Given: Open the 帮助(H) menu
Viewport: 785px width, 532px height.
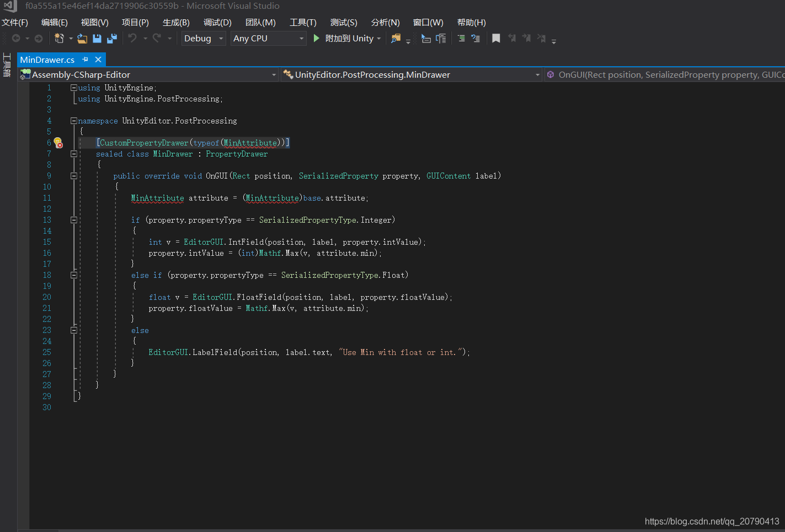Looking at the screenshot, I should [x=472, y=23].
